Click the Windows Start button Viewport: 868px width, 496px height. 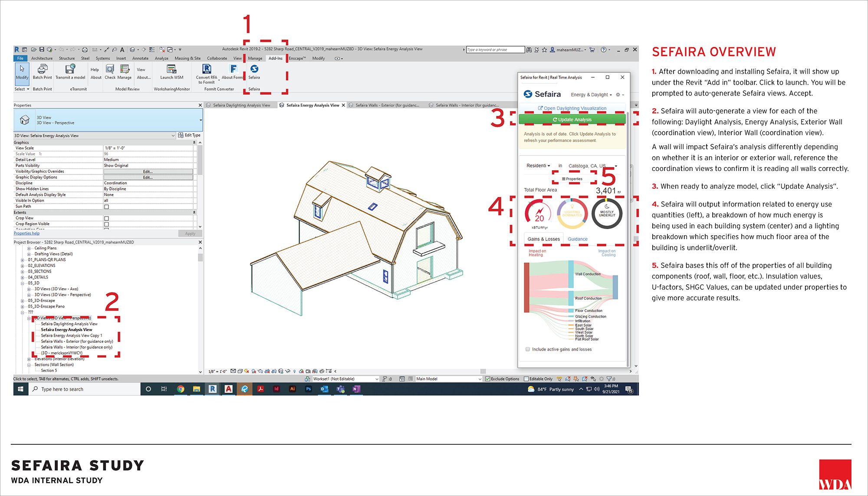coord(20,389)
